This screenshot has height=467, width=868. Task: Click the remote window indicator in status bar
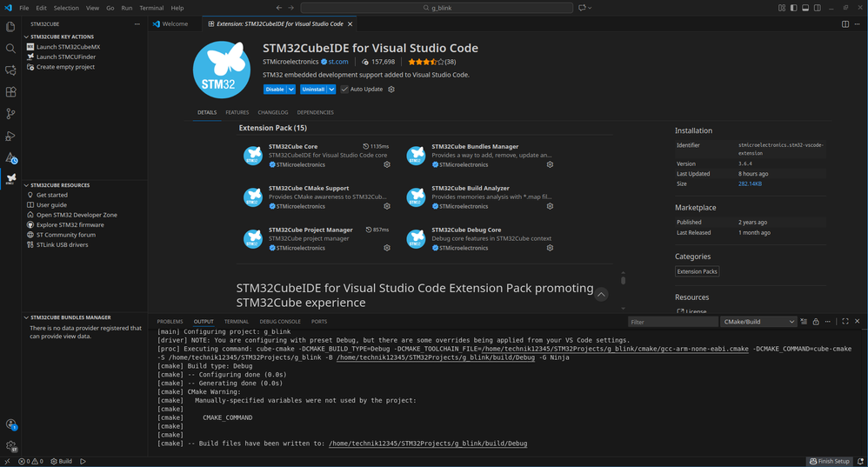click(x=7, y=462)
